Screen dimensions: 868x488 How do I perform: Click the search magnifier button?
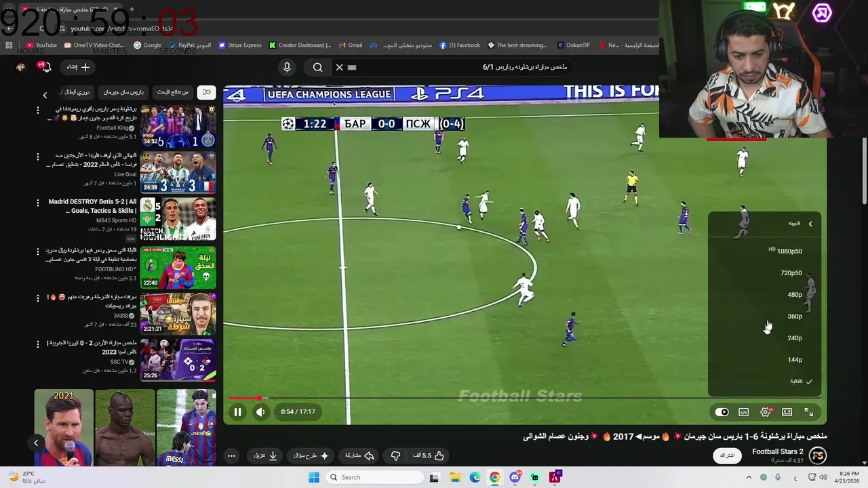[x=317, y=67]
